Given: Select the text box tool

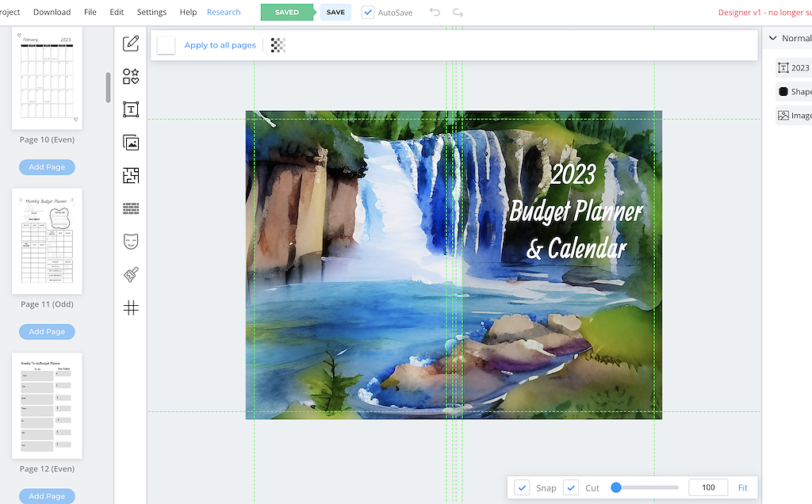Looking at the screenshot, I should pyautogui.click(x=131, y=109).
